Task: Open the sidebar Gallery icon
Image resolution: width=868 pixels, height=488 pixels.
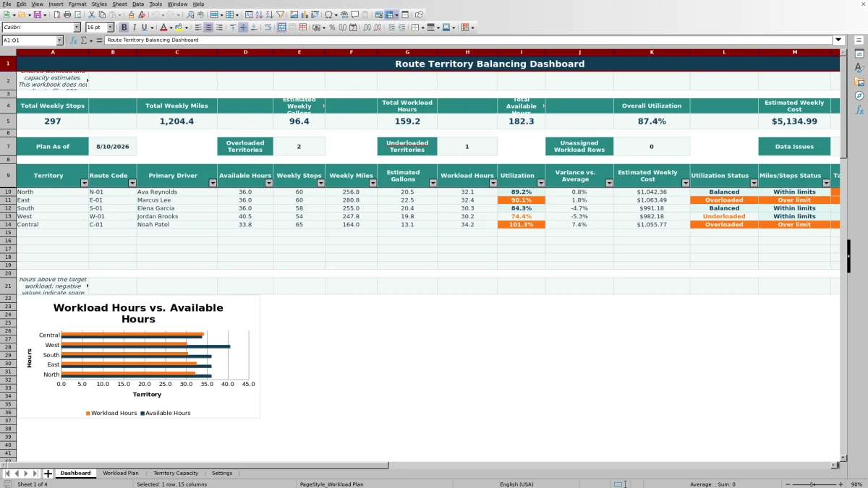Action: (x=859, y=82)
